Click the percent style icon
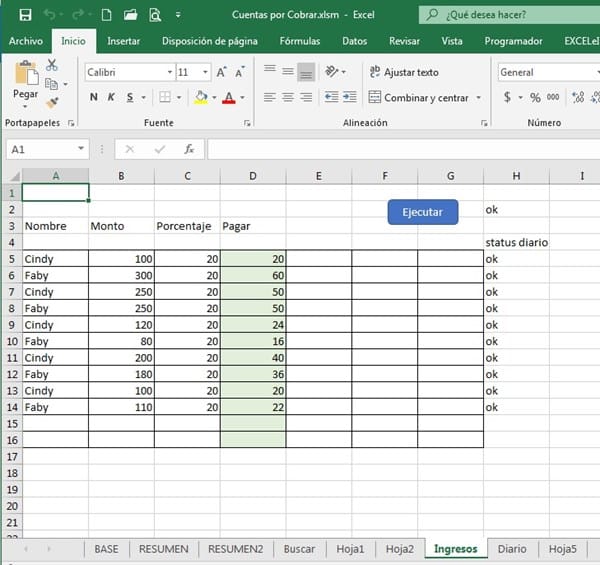Screen dimensions: 600x565 coord(535,97)
